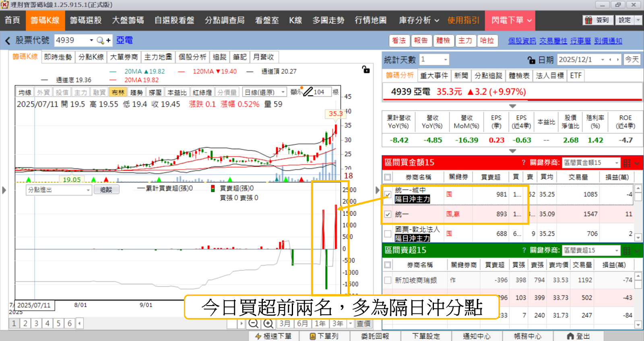Click the pencil edit icon beside 顯示
This screenshot has width=644, height=341.
[x=308, y=92]
